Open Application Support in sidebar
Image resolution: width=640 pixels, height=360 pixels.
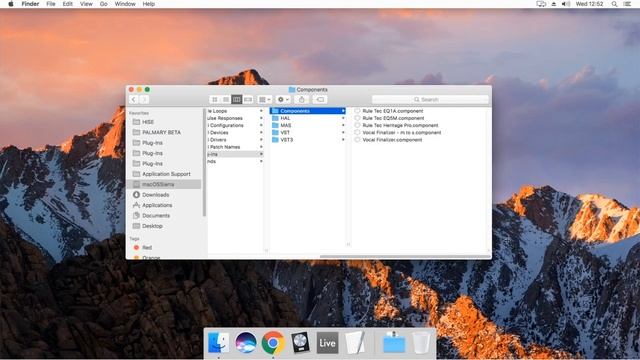click(166, 174)
